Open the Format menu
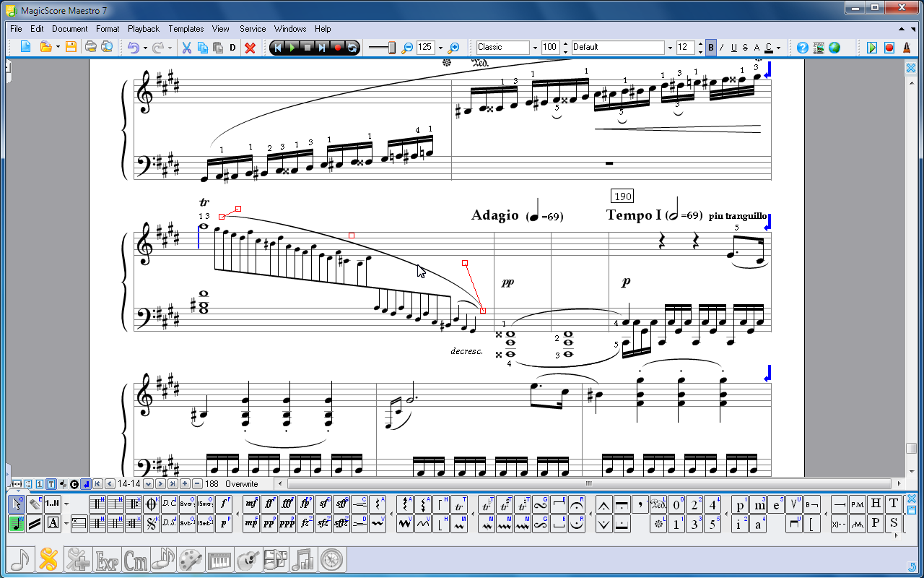The width and height of the screenshot is (924, 578). coord(108,29)
